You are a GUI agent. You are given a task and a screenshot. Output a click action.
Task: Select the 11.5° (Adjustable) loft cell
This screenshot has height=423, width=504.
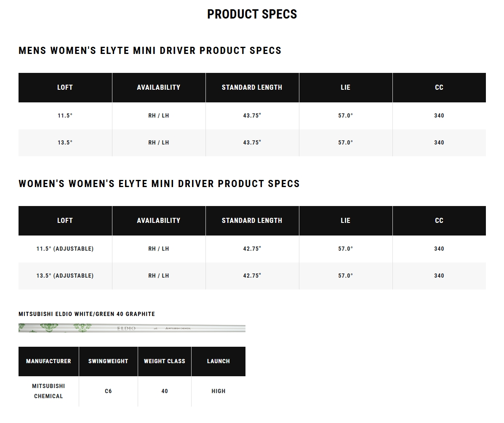pyautogui.click(x=65, y=249)
